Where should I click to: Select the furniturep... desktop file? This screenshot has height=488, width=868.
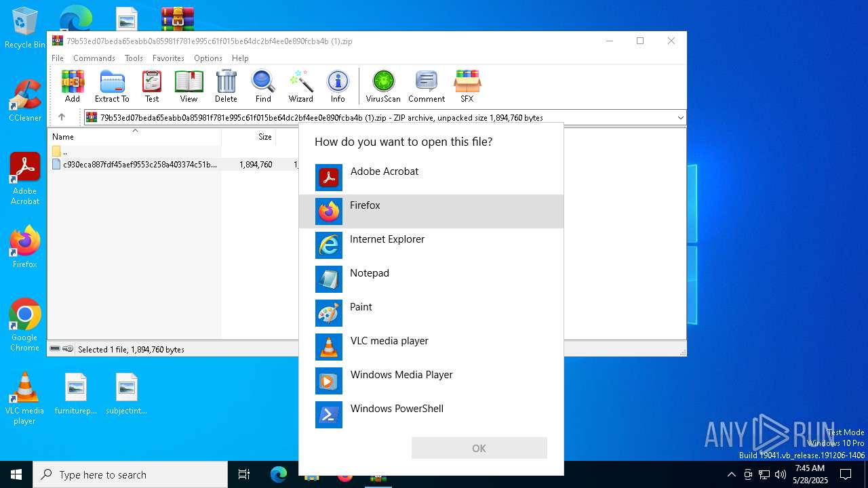76,394
